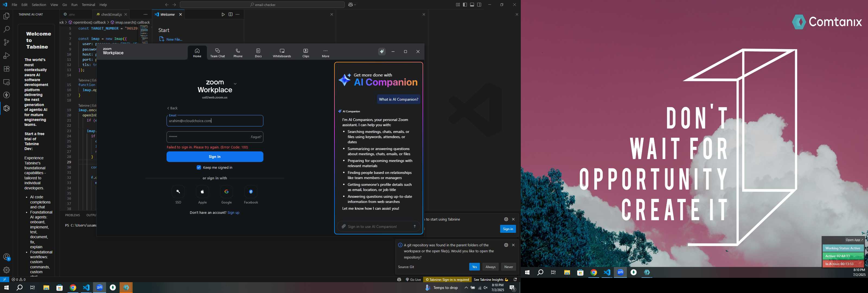Toggle VS Code Secondary Side Bar layout icon
The width and height of the screenshot is (868, 293).
point(479,5)
